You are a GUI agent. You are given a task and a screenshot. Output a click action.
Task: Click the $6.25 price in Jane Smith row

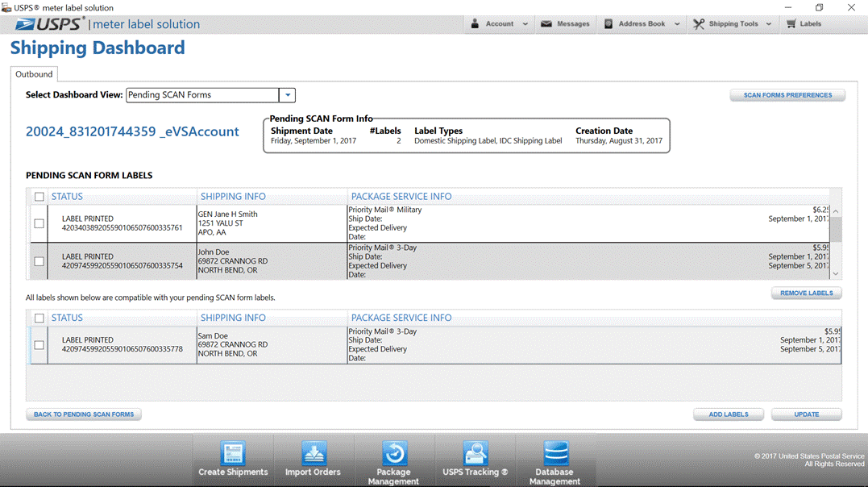click(x=820, y=210)
